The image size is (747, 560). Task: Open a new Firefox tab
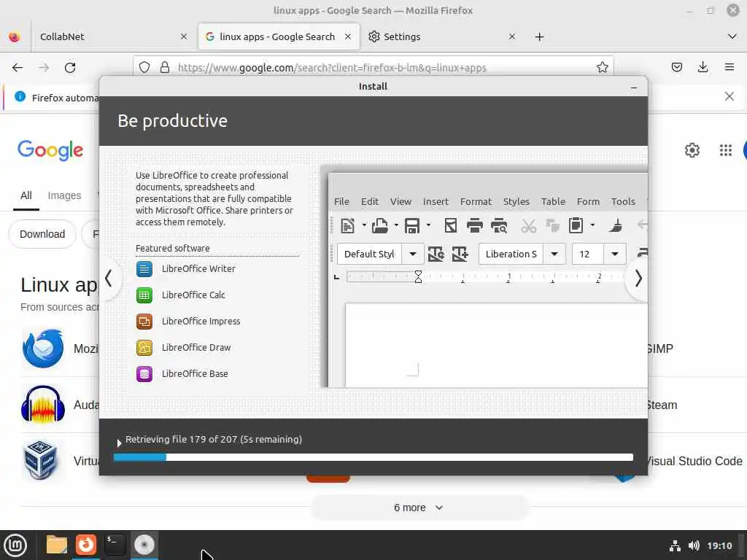(x=539, y=36)
